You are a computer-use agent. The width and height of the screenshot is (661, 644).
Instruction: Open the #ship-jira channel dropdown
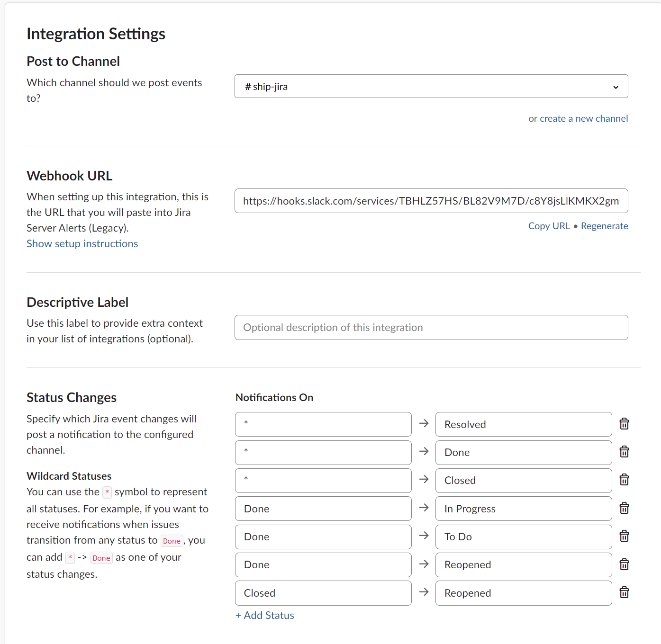click(x=431, y=86)
